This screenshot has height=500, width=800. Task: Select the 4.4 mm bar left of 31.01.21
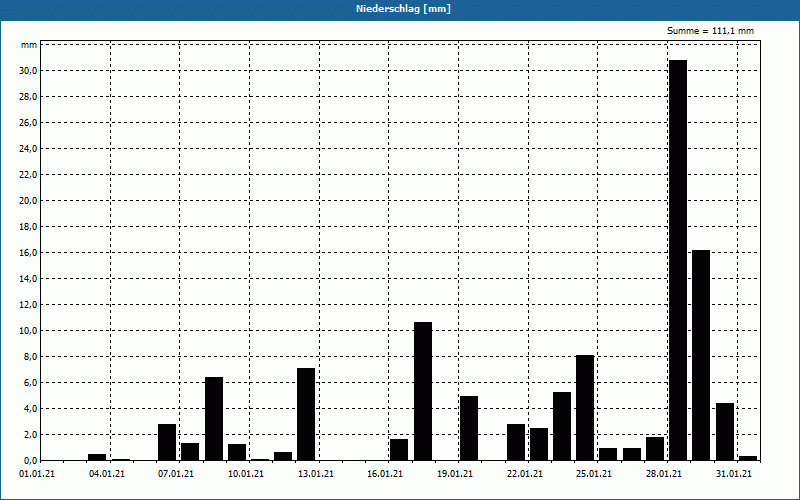[725, 432]
